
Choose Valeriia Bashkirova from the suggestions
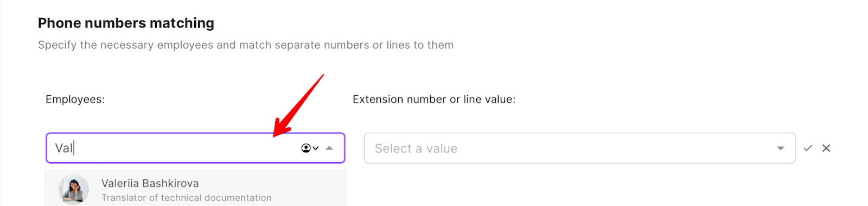coord(195,189)
